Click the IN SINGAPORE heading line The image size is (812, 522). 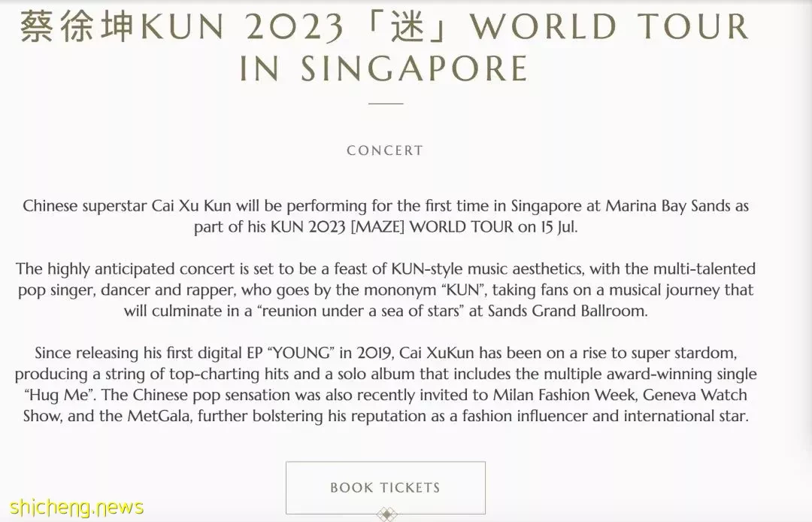(x=384, y=68)
